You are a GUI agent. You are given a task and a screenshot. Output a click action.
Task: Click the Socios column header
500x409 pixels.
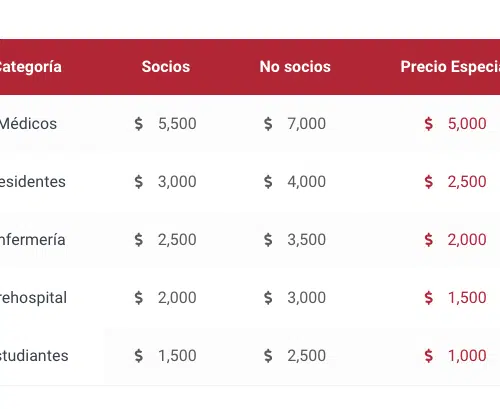coord(166,67)
